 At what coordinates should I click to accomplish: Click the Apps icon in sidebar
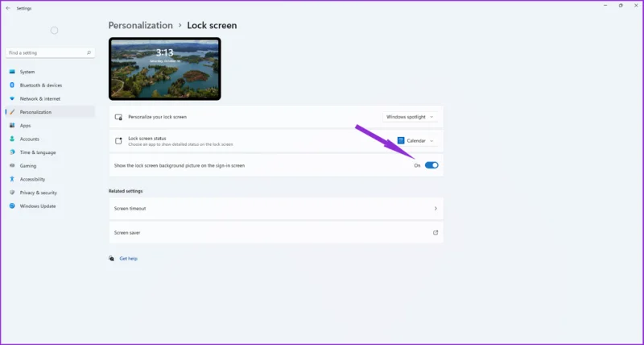12,126
